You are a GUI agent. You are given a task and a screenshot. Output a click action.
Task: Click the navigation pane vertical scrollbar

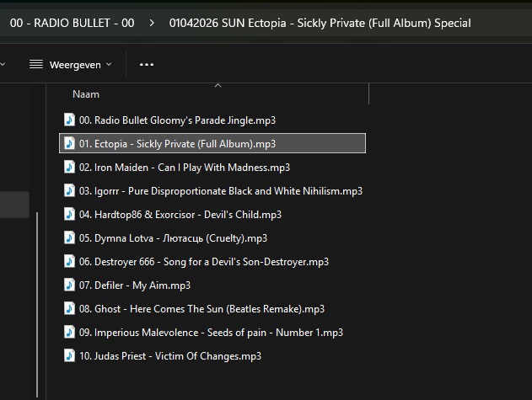click(37, 304)
